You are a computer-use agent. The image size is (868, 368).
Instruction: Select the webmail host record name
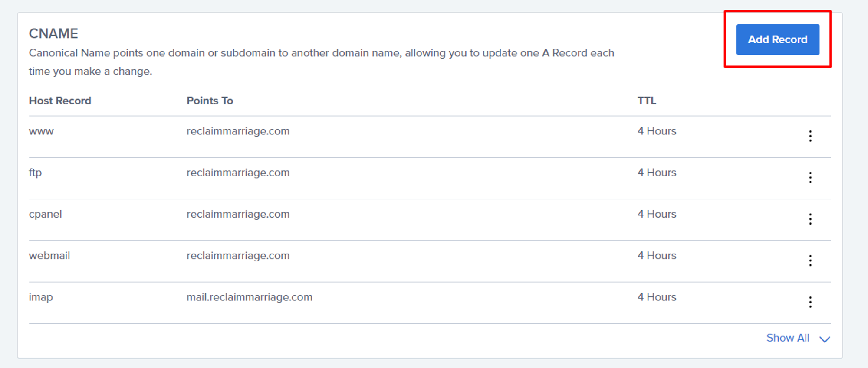pyautogui.click(x=49, y=256)
